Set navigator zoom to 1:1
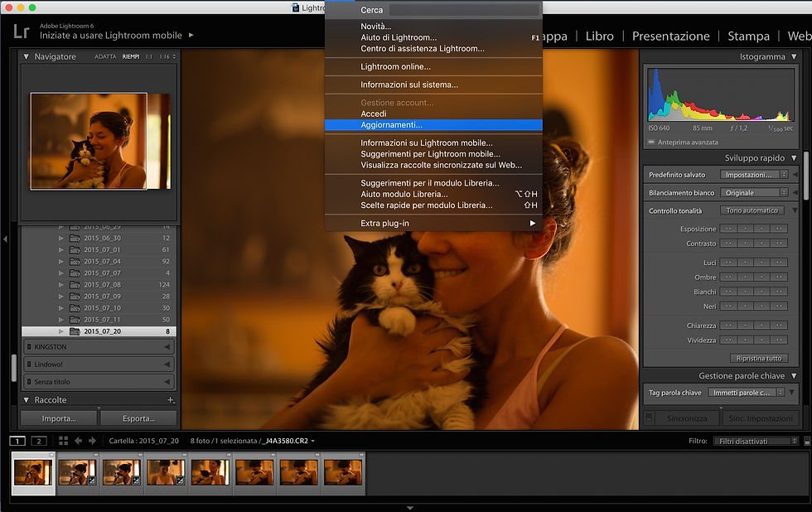 click(x=149, y=56)
